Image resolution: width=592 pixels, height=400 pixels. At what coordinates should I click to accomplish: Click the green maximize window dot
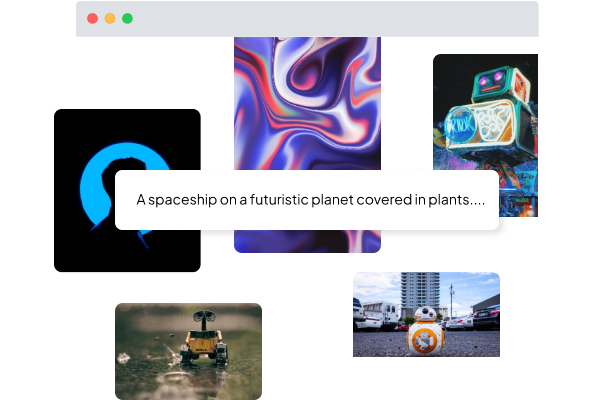[128, 19]
